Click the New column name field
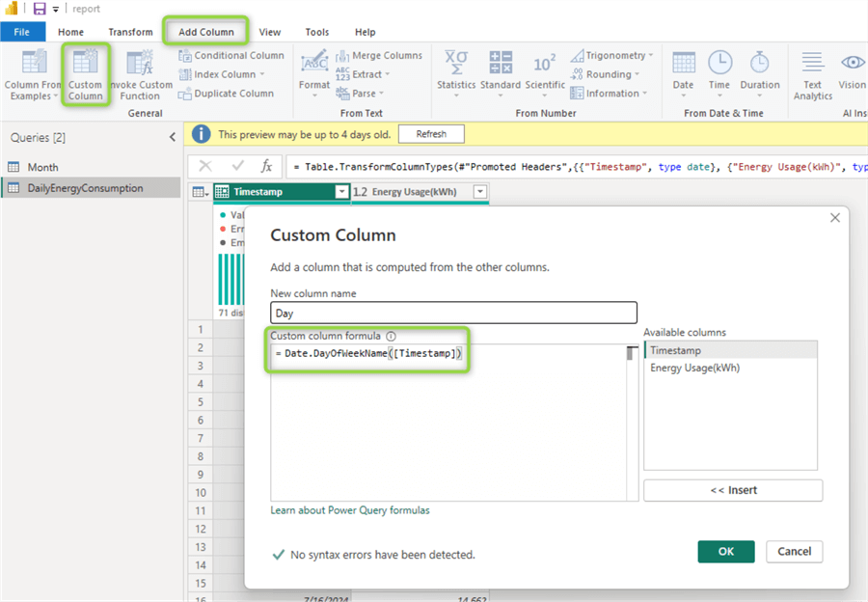This screenshot has height=602, width=868. click(453, 313)
